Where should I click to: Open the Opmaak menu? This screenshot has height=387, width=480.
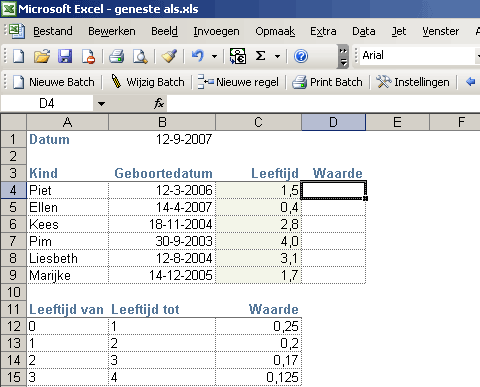(x=275, y=31)
